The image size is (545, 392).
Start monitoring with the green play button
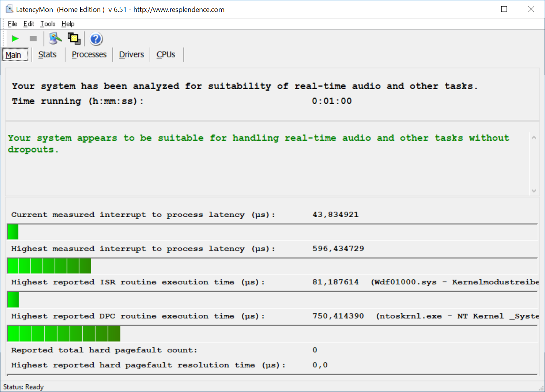click(x=15, y=38)
